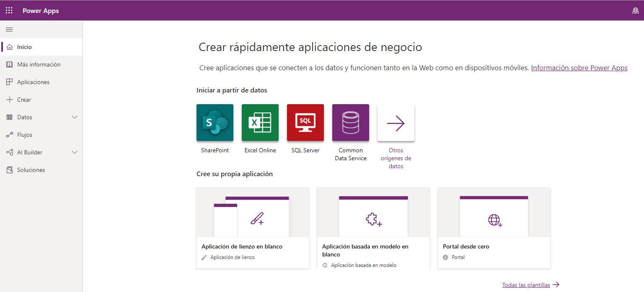
Task: Open the Información sobre Power Apps link
Action: pyautogui.click(x=579, y=68)
